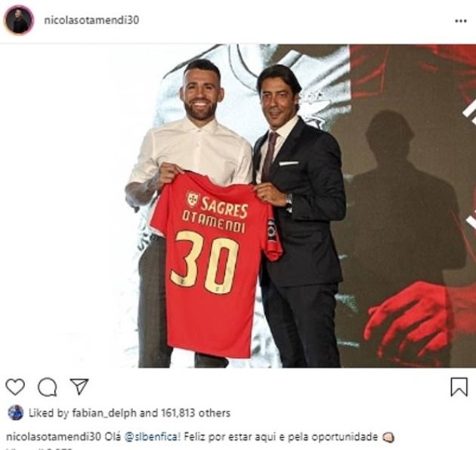Open comments via the speech bubble icon
The image size is (476, 450).
coord(48,387)
